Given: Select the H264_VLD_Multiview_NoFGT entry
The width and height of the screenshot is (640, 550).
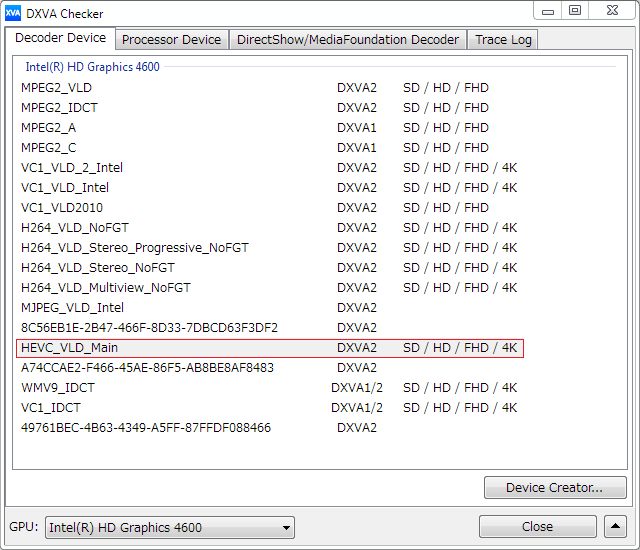Looking at the screenshot, I should point(269,288).
